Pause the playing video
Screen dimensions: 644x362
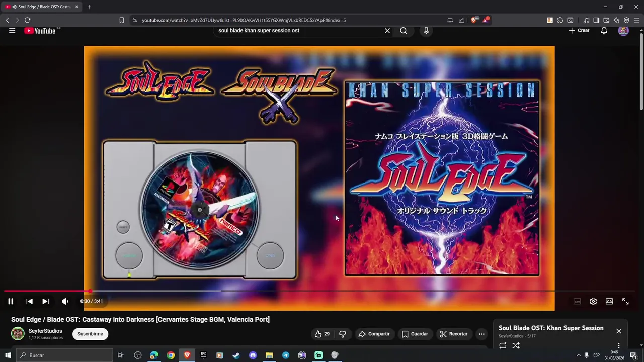point(11,301)
